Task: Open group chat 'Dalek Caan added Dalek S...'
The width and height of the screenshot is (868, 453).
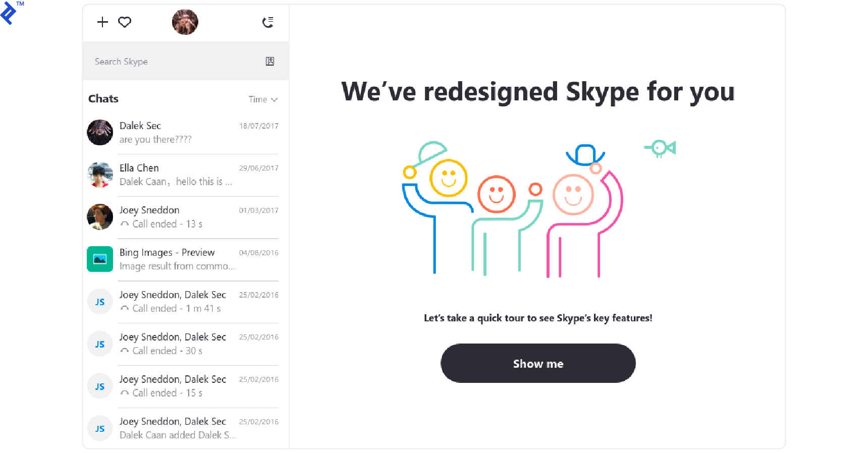Action: point(183,428)
